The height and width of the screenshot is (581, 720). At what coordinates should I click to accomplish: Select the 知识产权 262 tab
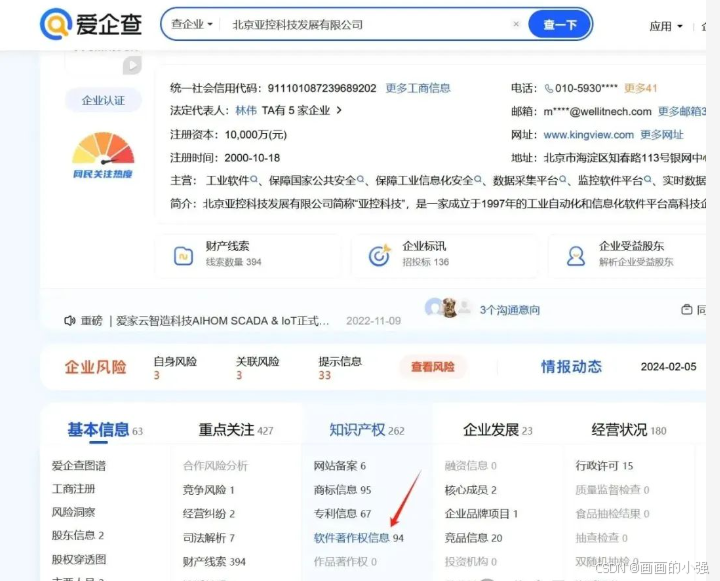click(x=367, y=430)
